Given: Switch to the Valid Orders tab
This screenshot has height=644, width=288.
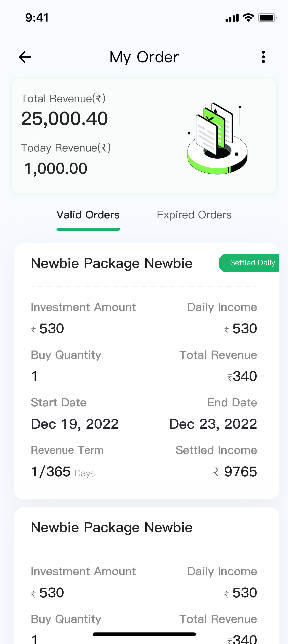Looking at the screenshot, I should pos(88,215).
